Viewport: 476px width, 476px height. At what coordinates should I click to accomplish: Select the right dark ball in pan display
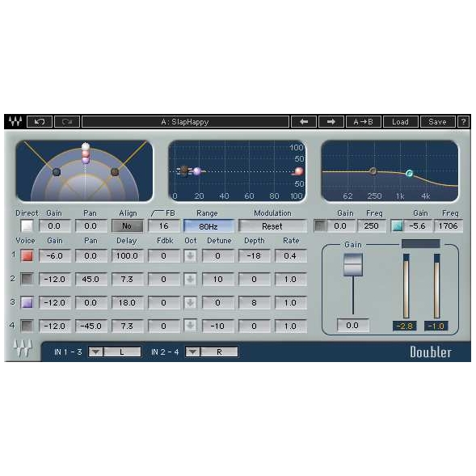point(115,172)
